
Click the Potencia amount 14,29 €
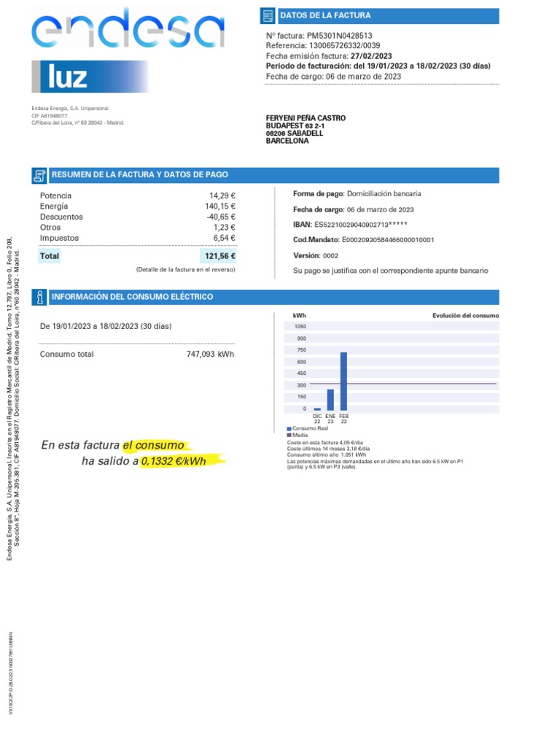tap(222, 196)
